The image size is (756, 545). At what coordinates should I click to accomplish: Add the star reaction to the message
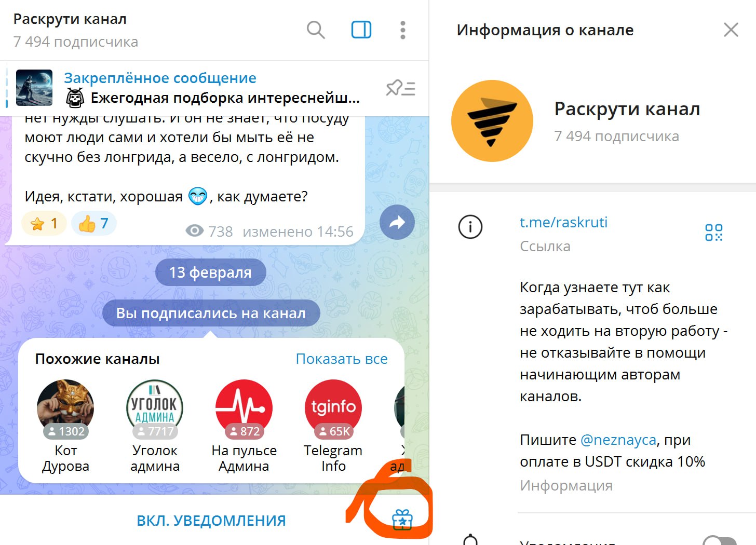(44, 224)
